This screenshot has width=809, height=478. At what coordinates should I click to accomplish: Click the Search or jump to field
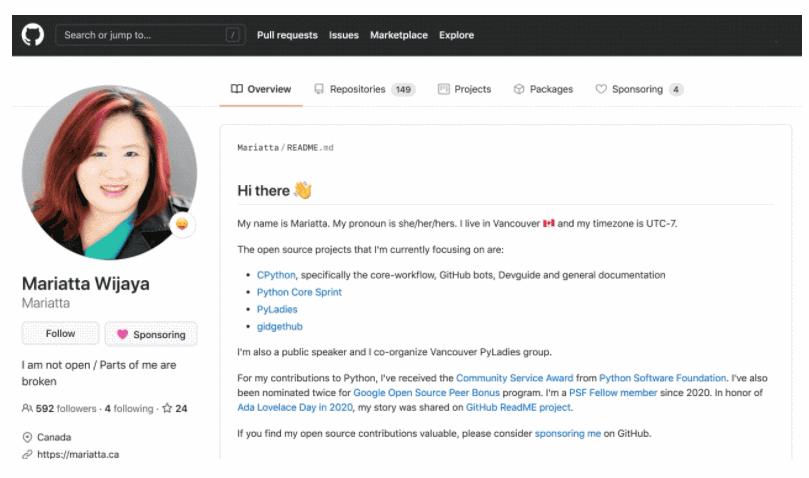click(150, 35)
